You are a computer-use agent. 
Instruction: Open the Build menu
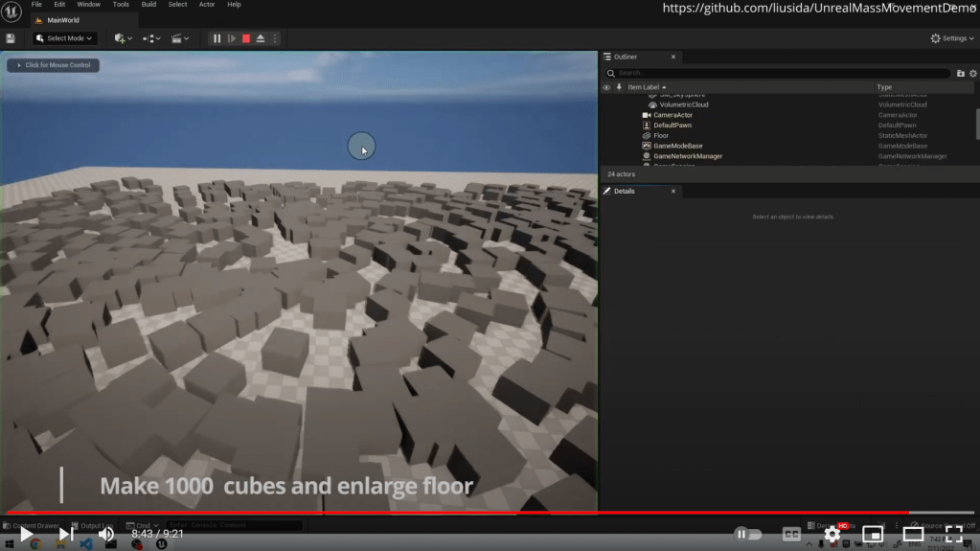point(148,5)
